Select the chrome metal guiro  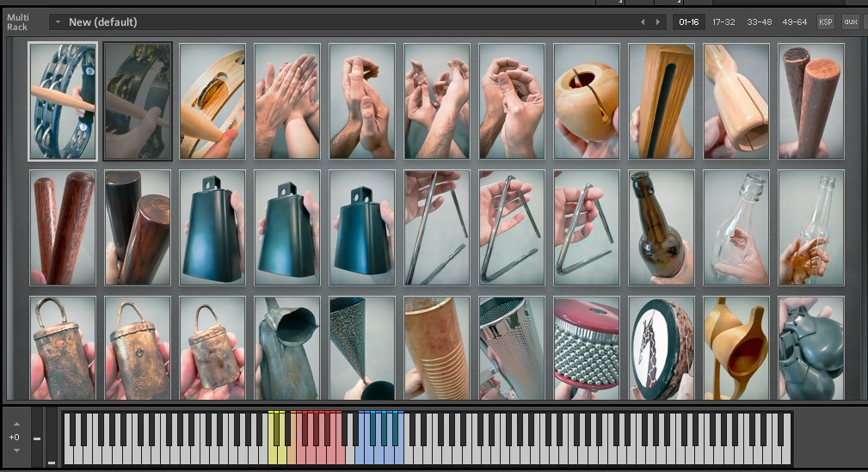[512, 348]
